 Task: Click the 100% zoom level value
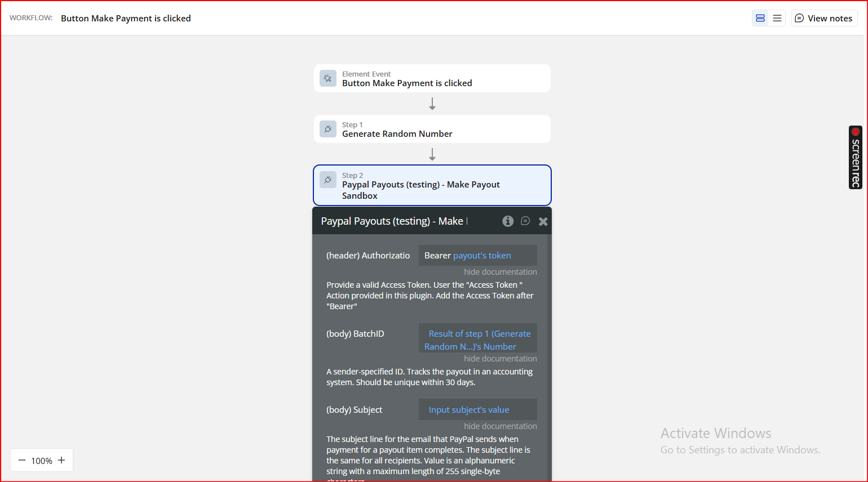pyautogui.click(x=42, y=461)
